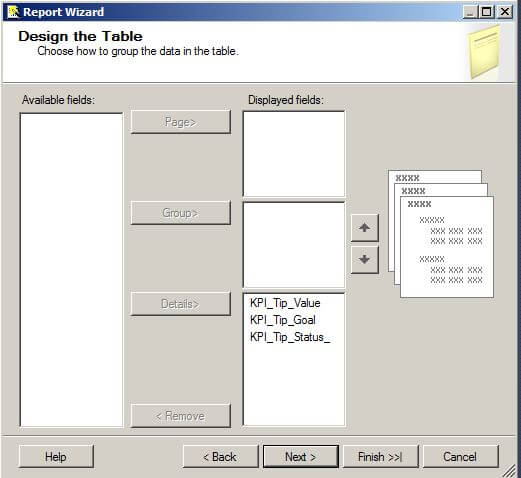521x478 pixels.
Task: Minimize the Report Wizard window
Action: click(470, 12)
